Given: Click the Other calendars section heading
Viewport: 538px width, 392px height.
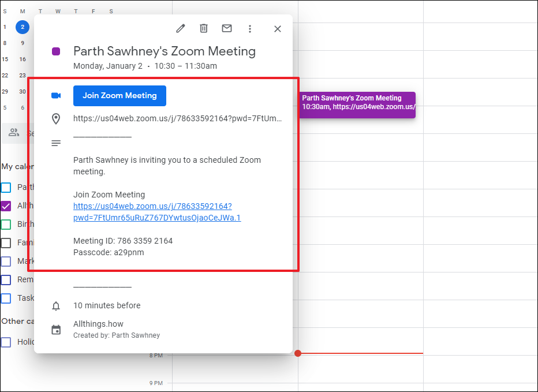Looking at the screenshot, I should [x=17, y=322].
